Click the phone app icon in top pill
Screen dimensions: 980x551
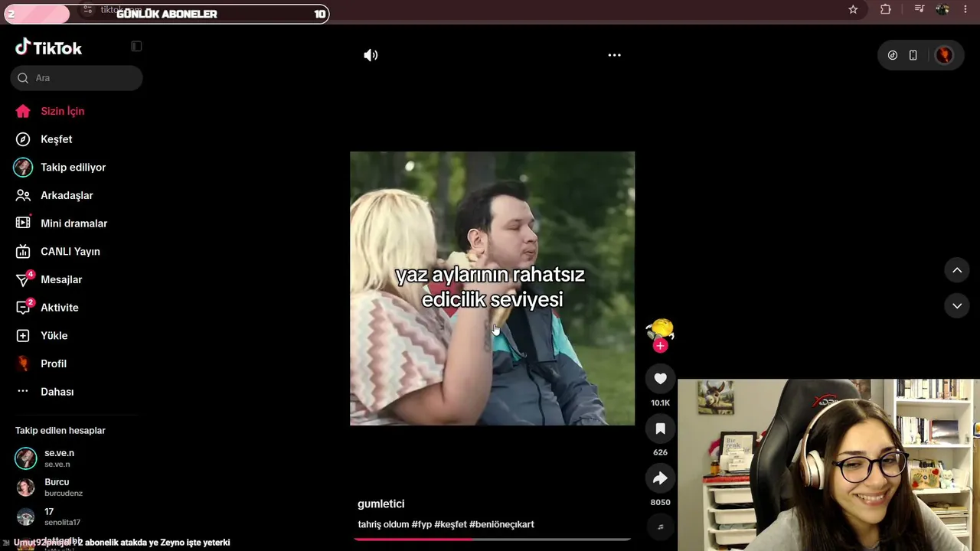[913, 55]
